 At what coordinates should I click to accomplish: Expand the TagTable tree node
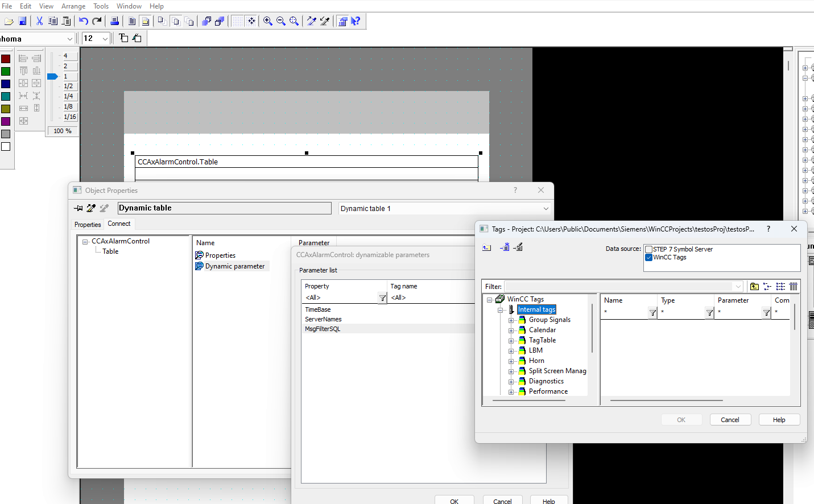pos(511,341)
